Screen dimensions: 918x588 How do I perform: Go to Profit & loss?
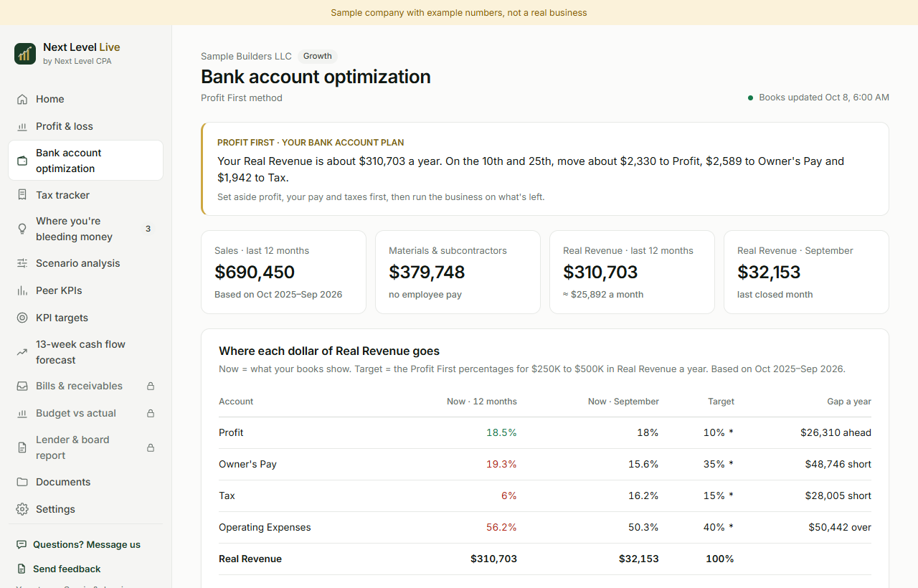[85, 126]
